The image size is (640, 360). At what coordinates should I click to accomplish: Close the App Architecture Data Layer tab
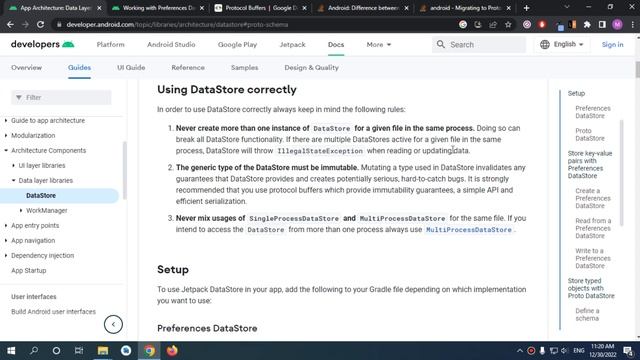(99, 8)
